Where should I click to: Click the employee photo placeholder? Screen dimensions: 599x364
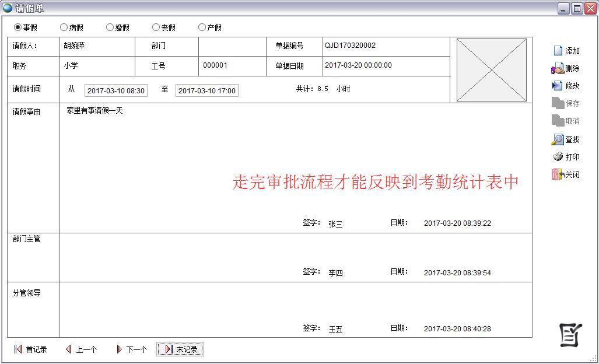point(491,70)
